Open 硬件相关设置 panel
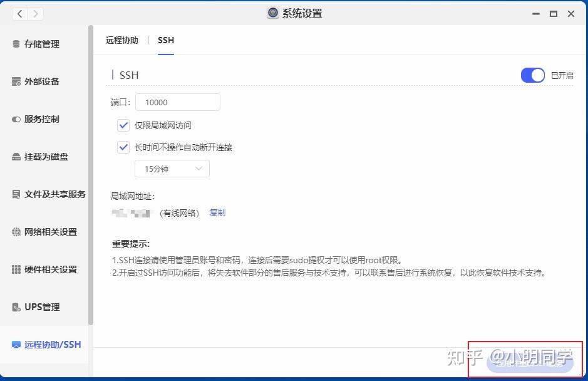Image resolution: width=588 pixels, height=381 pixels. [x=45, y=269]
